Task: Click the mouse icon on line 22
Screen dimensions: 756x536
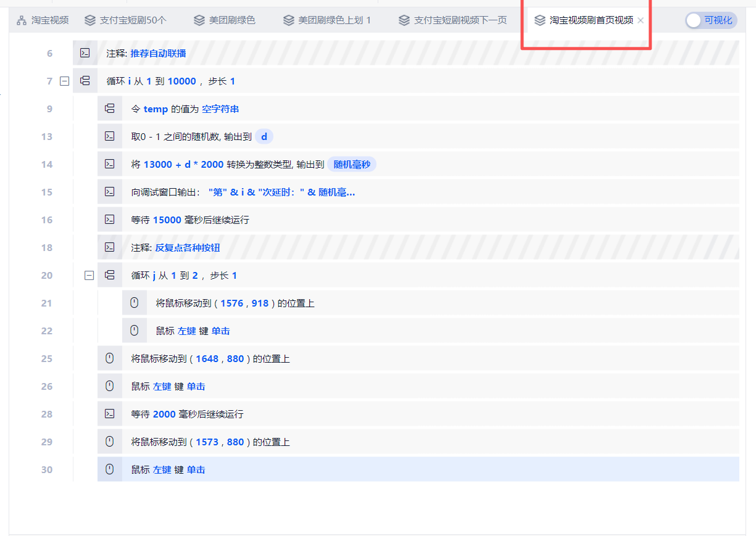Action: [x=135, y=331]
